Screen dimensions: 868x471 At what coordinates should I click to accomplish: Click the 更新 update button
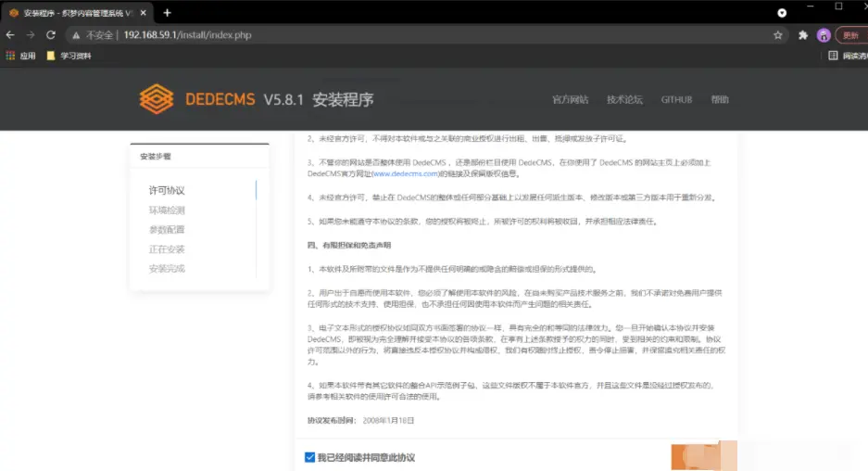click(850, 35)
